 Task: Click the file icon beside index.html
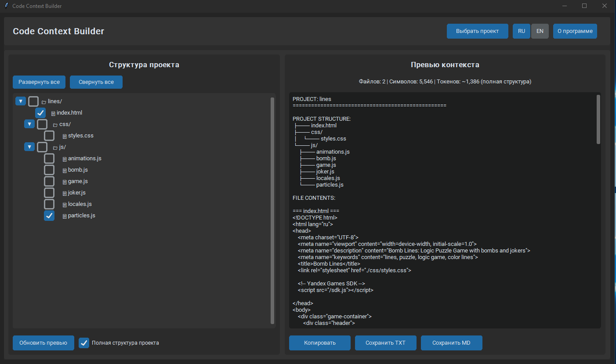(53, 113)
